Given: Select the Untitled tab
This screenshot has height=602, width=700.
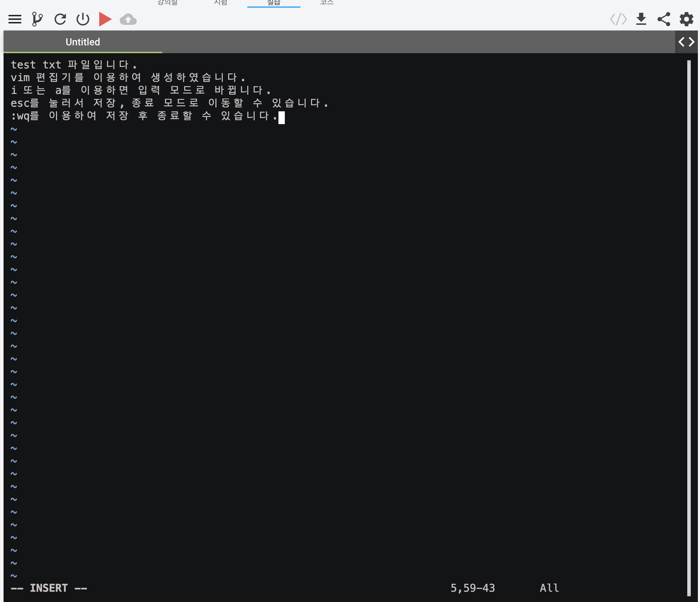Looking at the screenshot, I should coord(83,42).
